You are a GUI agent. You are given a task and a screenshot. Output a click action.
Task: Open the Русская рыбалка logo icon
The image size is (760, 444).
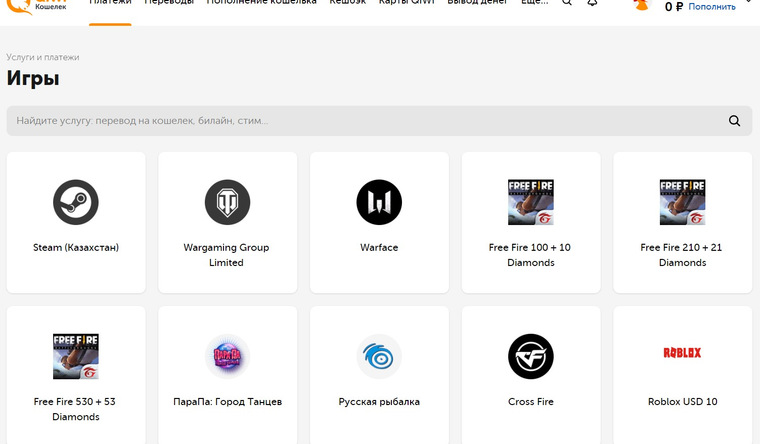(379, 356)
